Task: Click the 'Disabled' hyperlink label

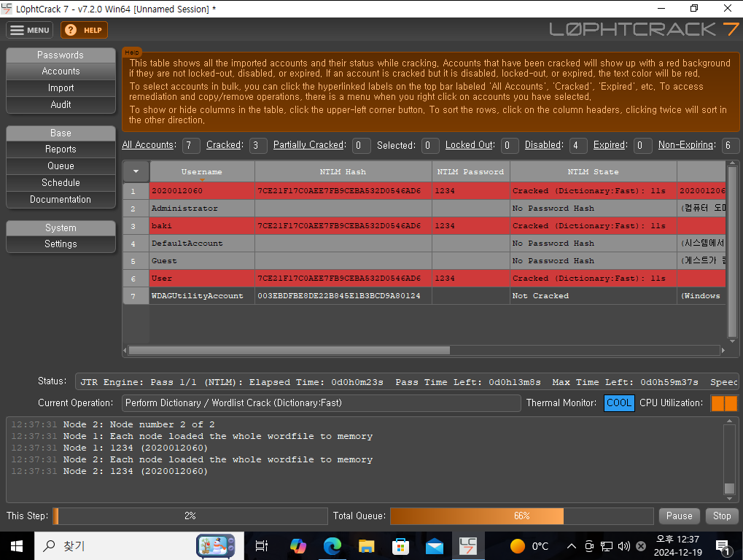Action: [543, 145]
